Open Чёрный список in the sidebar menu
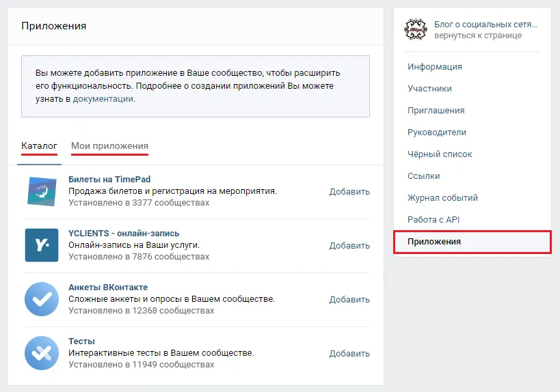560x392 pixels. point(440,154)
